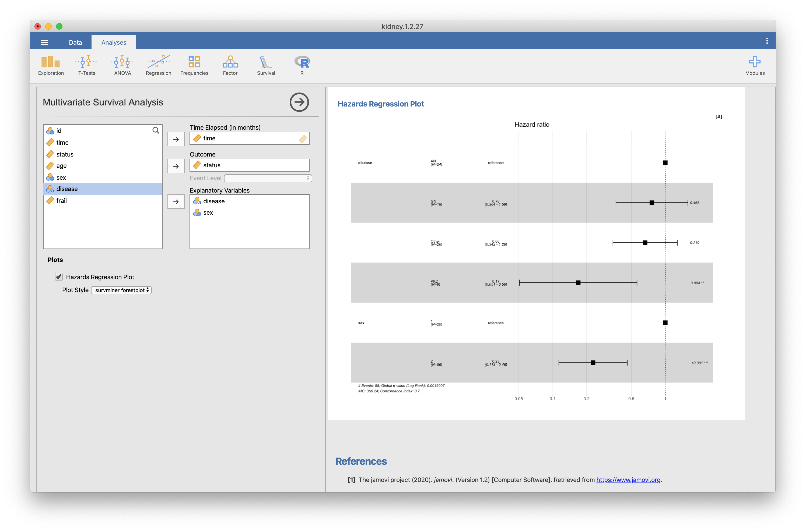This screenshot has height=532, width=806.
Task: Open the T-Tests analyses menu
Action: pyautogui.click(x=87, y=65)
